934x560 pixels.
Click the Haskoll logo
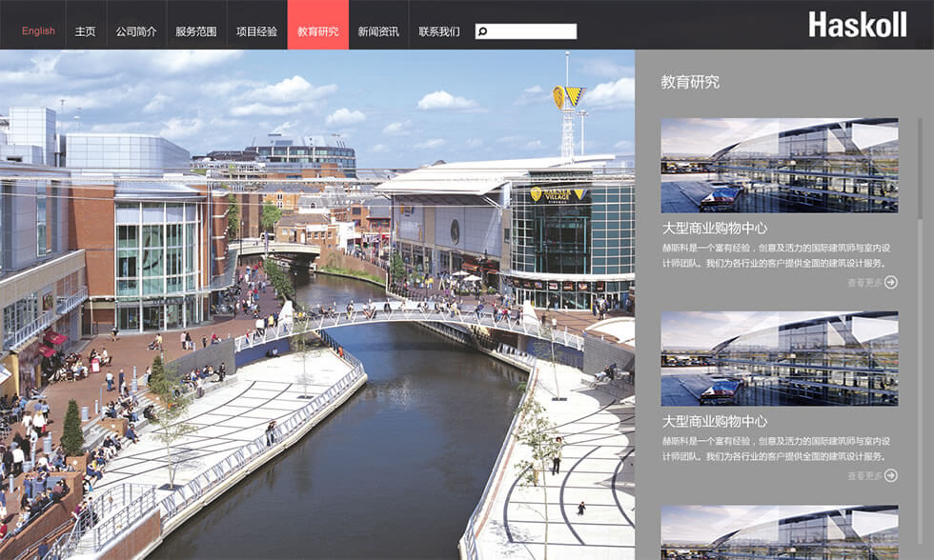857,25
